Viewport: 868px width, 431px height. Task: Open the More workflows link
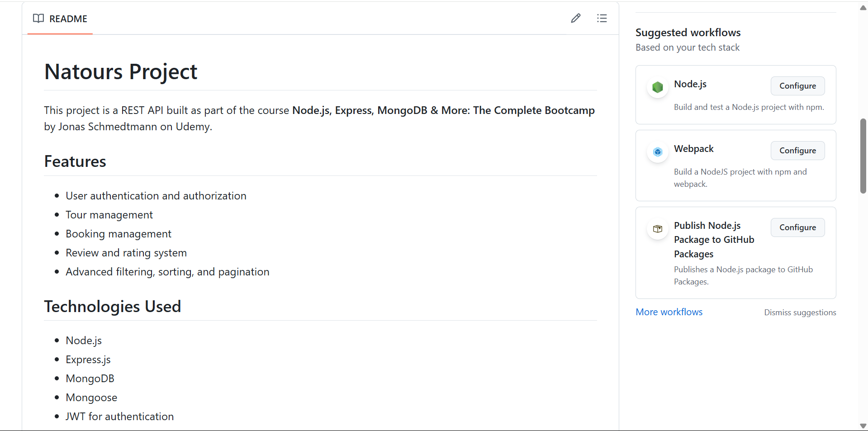(x=669, y=312)
